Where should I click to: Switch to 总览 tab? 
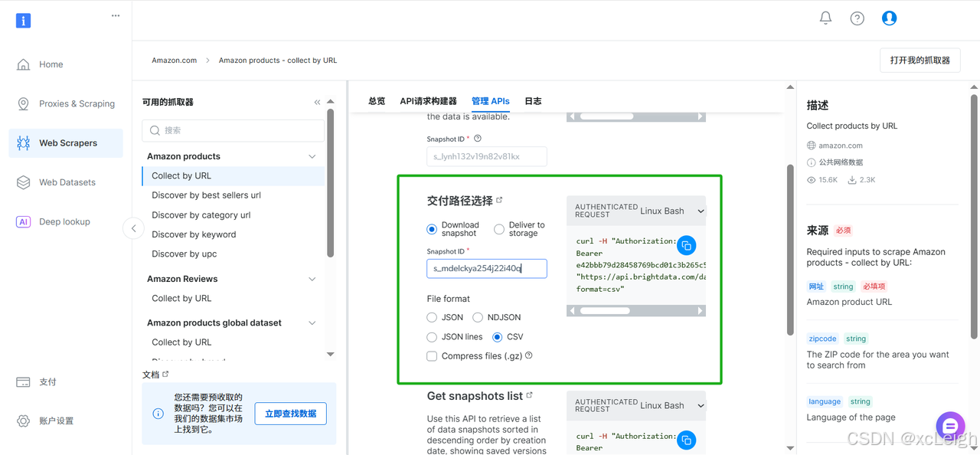(377, 101)
